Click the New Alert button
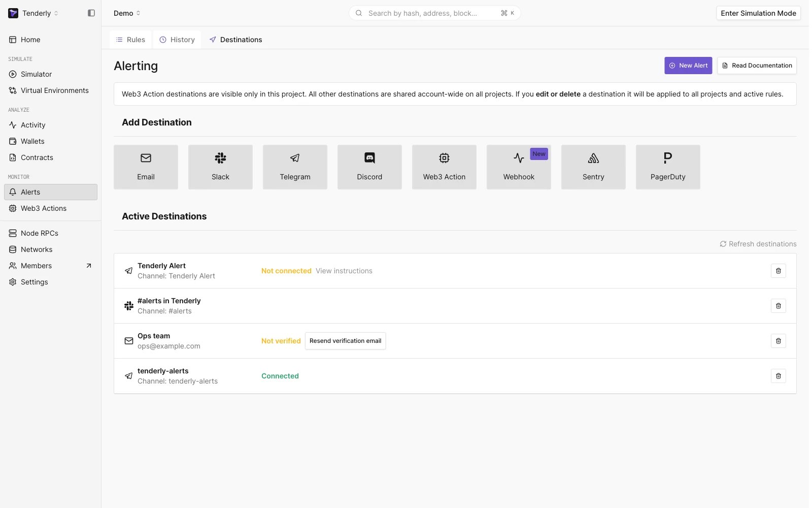This screenshot has width=812, height=508. click(688, 66)
